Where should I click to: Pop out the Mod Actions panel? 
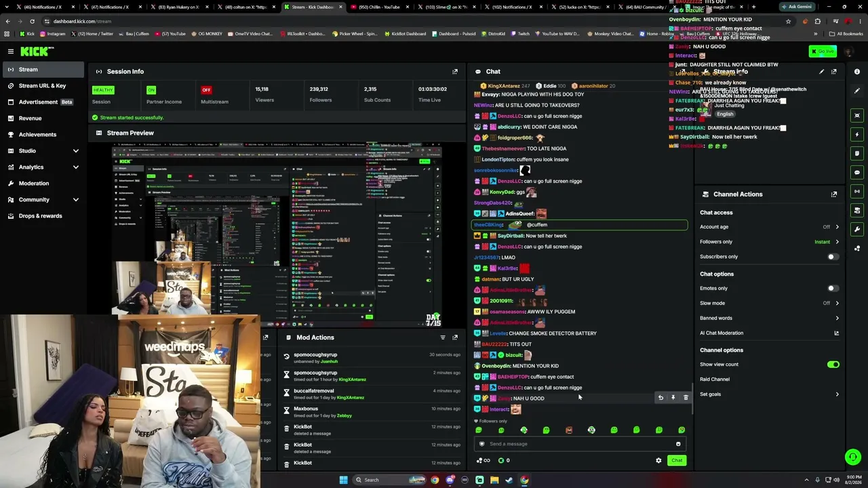click(455, 337)
